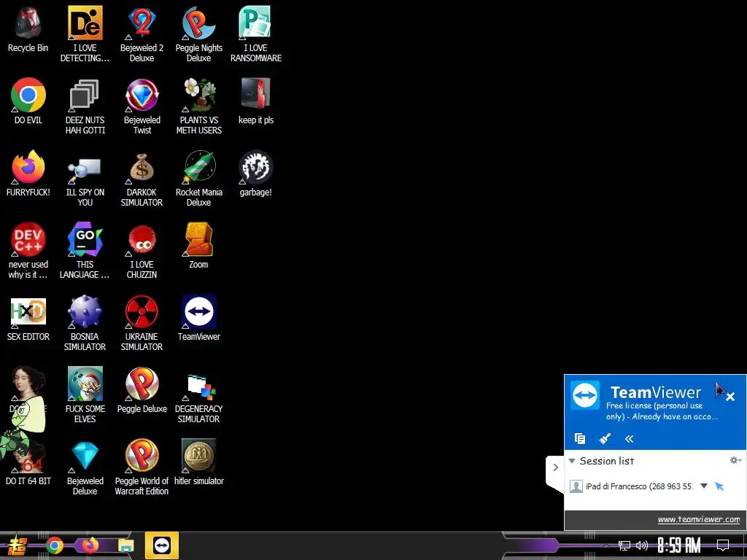Click the 8:59 AM taskbar clock
Image resolution: width=747 pixels, height=560 pixels.
click(x=679, y=545)
